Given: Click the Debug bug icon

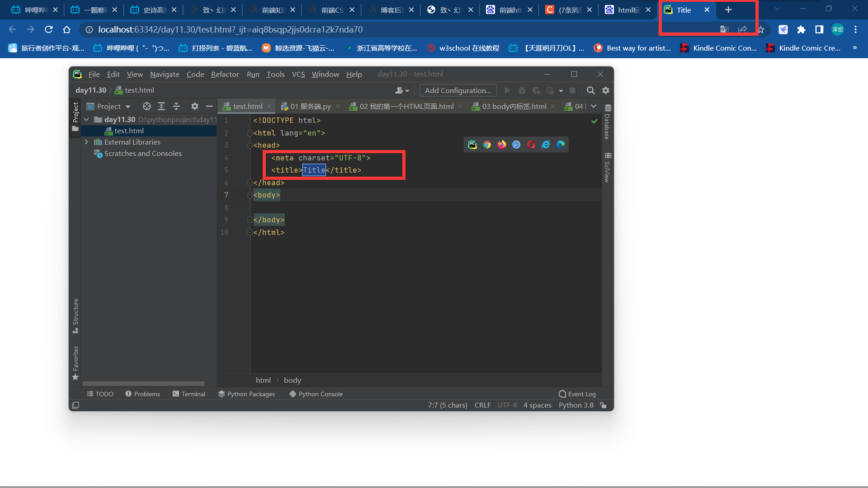Looking at the screenshot, I should click(522, 90).
